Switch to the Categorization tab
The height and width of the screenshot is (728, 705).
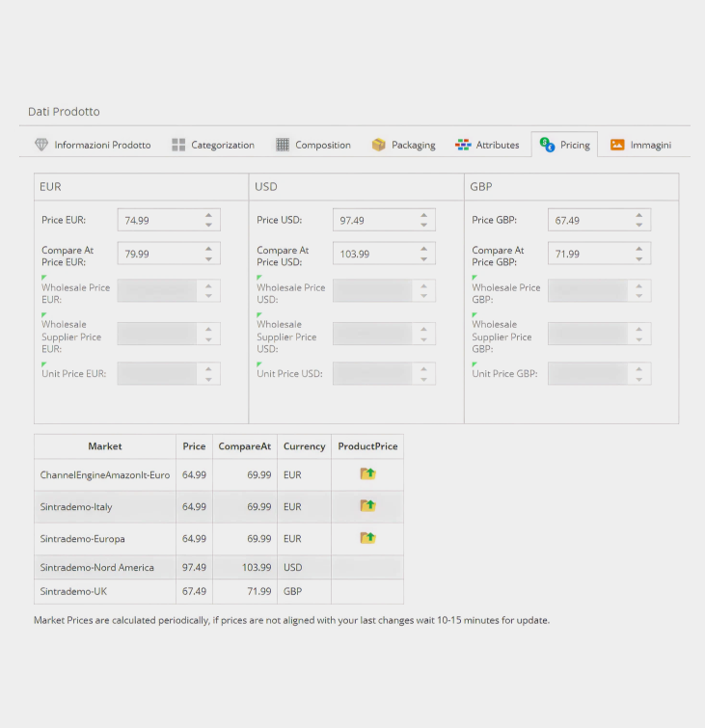click(213, 145)
